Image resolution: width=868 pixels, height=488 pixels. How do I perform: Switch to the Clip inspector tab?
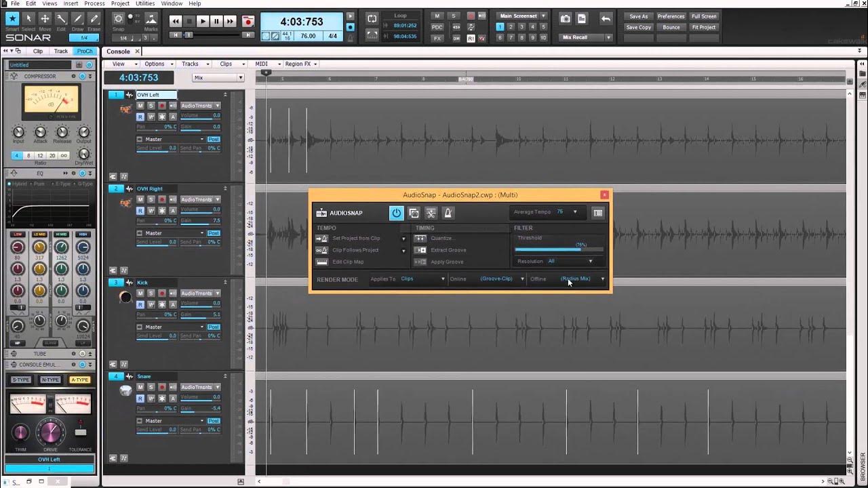click(x=38, y=51)
